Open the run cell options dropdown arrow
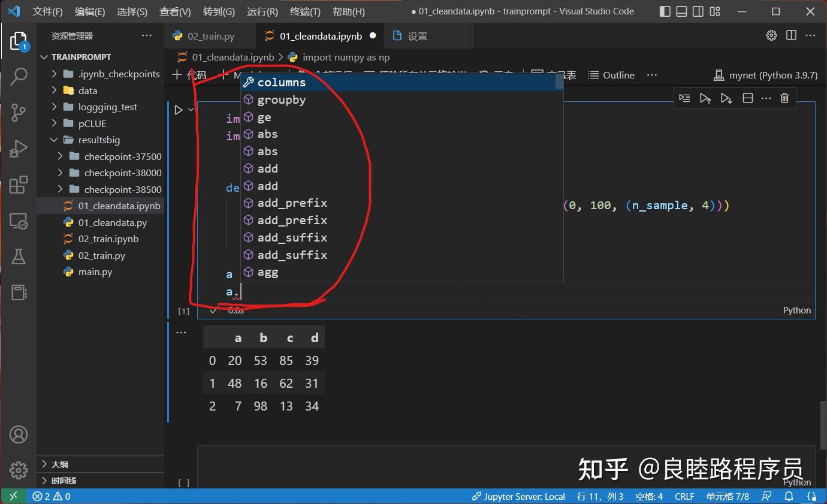 [x=191, y=110]
